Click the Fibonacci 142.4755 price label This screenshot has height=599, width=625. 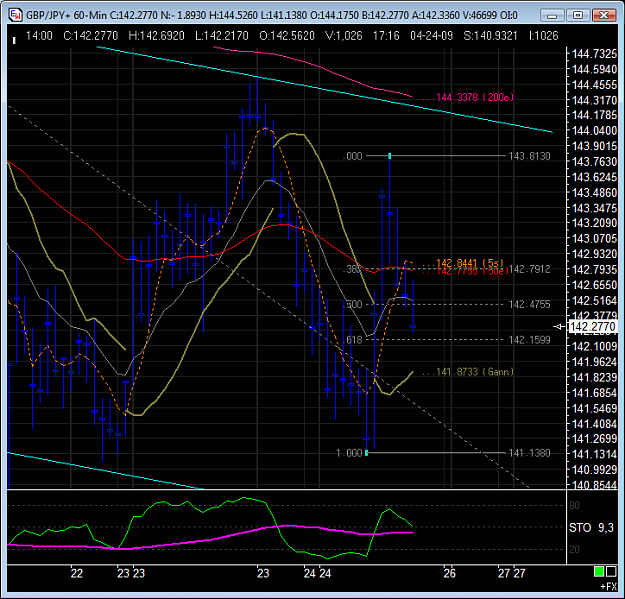[x=529, y=304]
